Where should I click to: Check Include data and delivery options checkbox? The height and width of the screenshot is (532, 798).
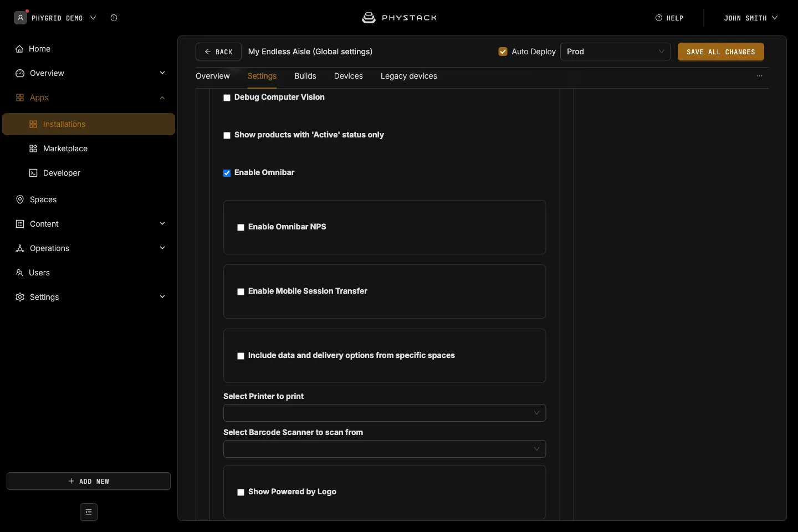(241, 356)
